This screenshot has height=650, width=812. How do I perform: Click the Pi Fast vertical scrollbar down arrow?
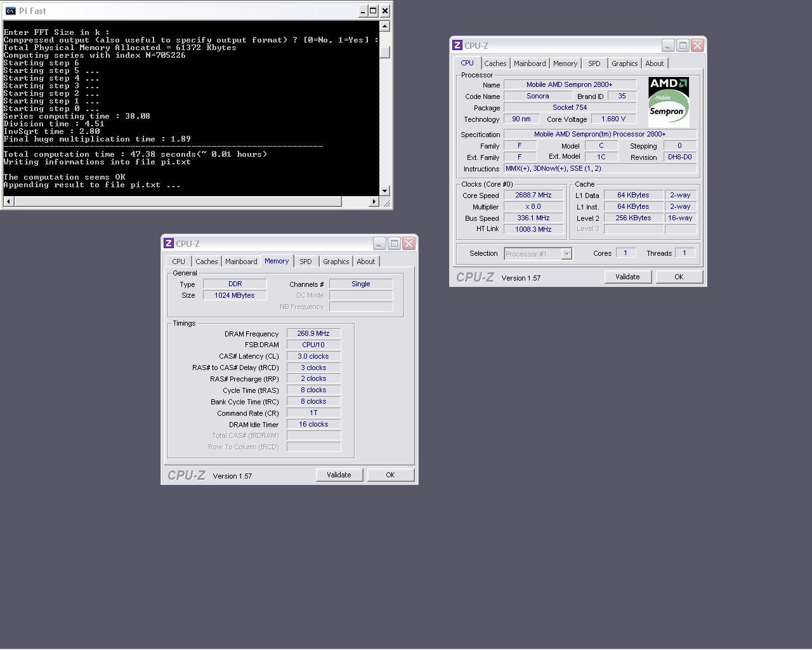[384, 191]
